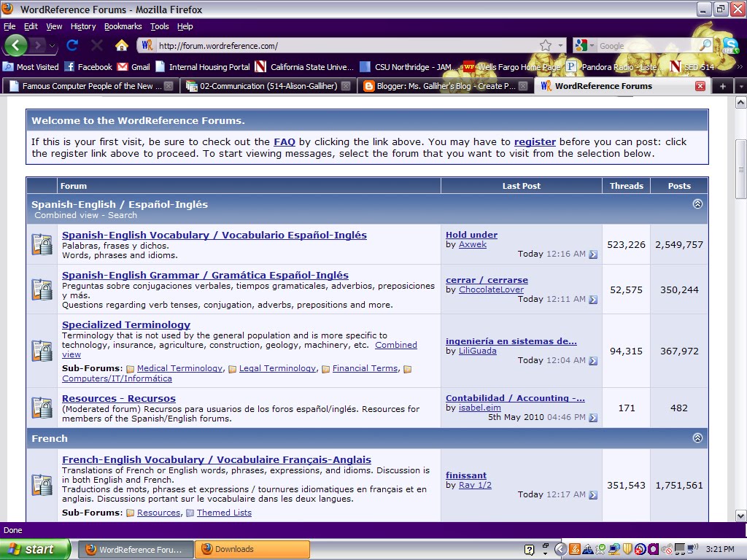The image size is (747, 560).
Task: Open the History menu
Action: pos(83,26)
